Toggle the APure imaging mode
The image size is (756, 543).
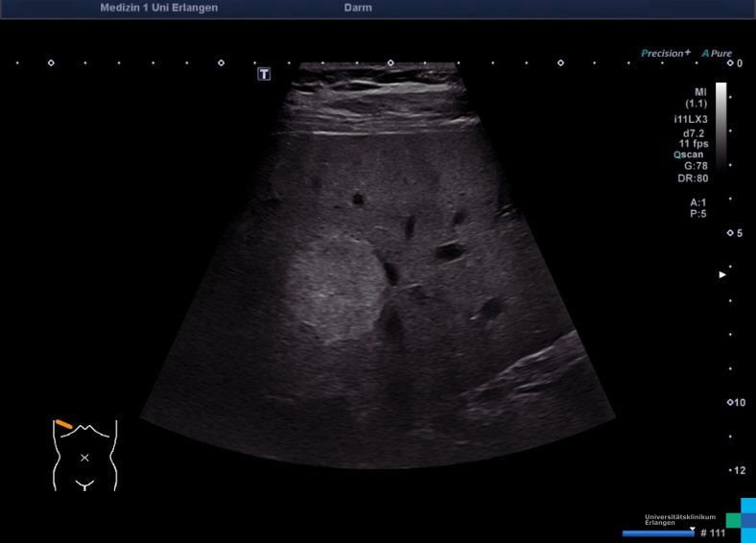(x=716, y=54)
